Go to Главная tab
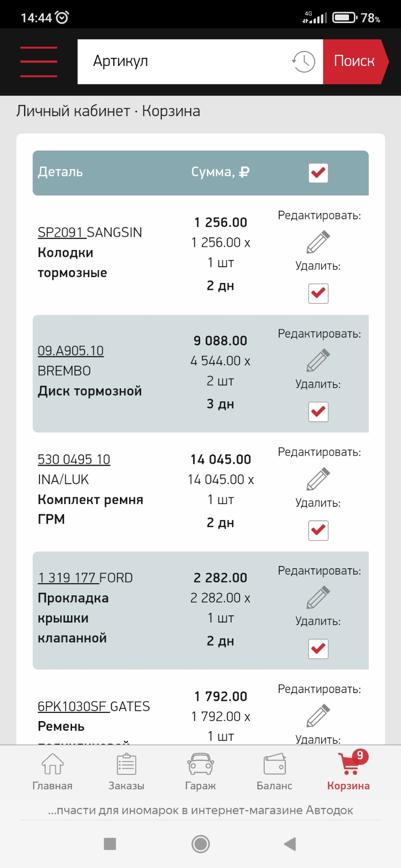 point(53,772)
